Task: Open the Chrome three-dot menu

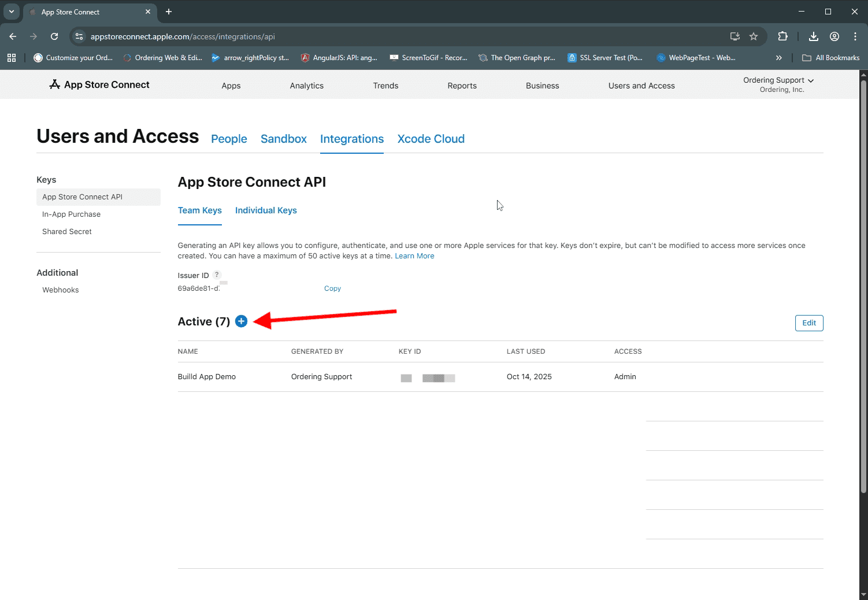Action: pos(855,36)
